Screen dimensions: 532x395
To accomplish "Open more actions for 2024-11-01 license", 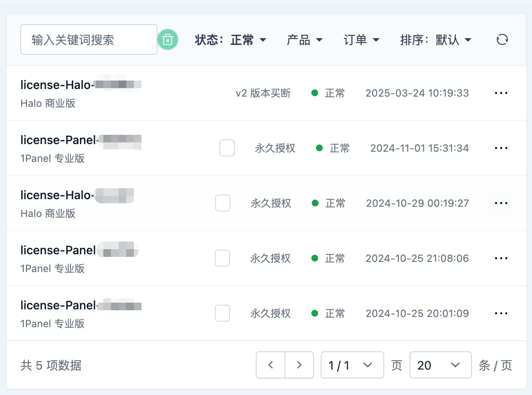I will click(x=501, y=148).
